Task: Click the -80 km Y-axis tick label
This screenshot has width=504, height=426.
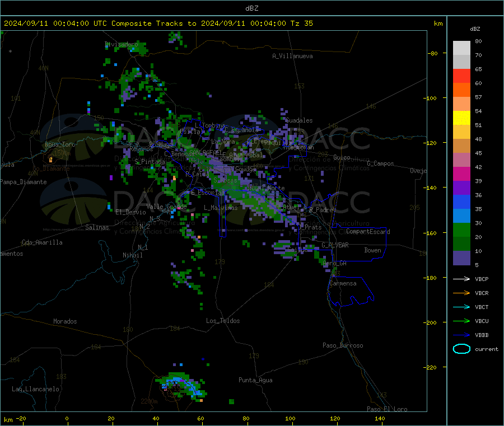Action: [433, 53]
